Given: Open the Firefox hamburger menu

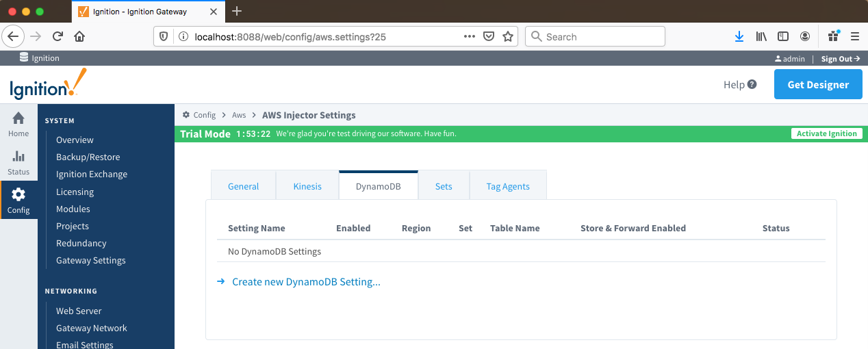Looking at the screenshot, I should tap(854, 37).
